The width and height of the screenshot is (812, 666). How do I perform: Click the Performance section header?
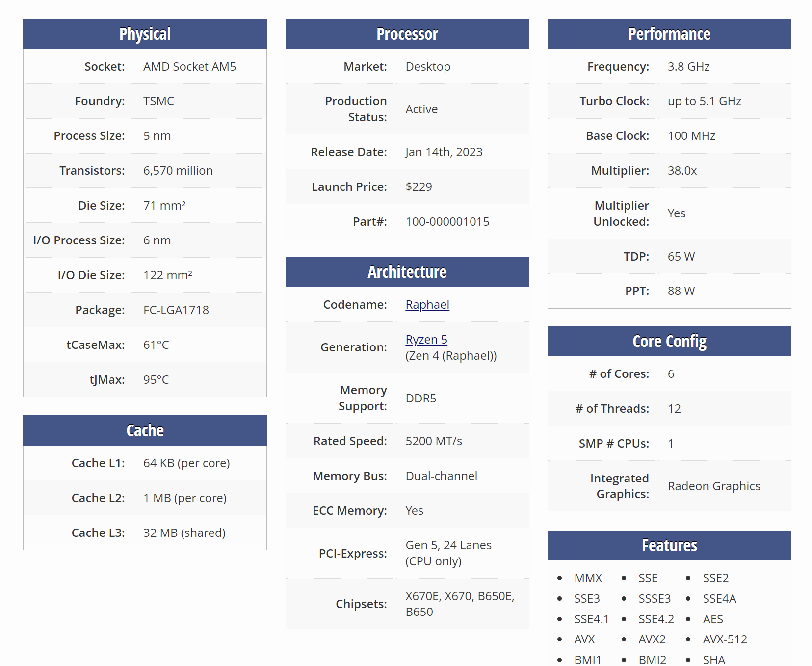pos(669,34)
